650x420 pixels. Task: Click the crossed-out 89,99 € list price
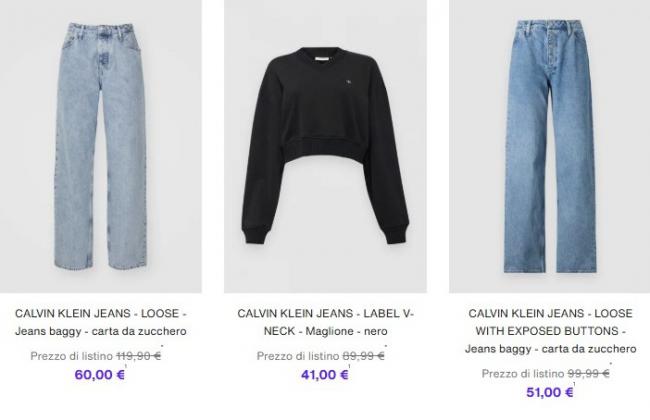[363, 356]
